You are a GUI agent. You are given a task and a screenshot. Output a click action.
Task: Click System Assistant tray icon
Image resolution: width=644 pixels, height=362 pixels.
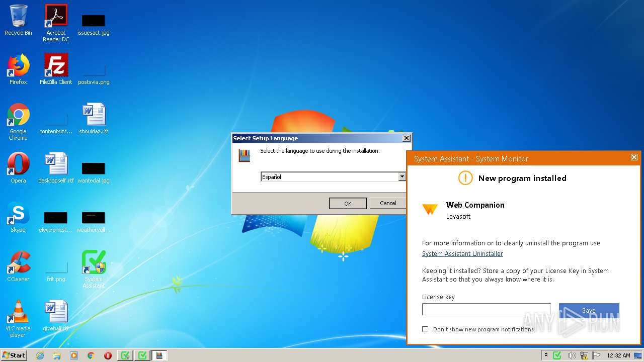[x=557, y=355]
